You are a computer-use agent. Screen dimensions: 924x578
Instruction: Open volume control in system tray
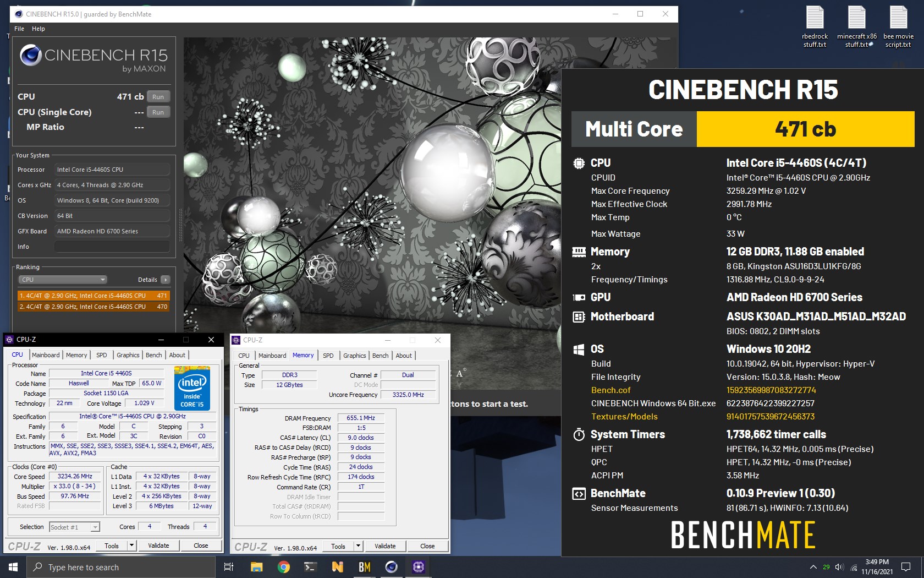(839, 567)
